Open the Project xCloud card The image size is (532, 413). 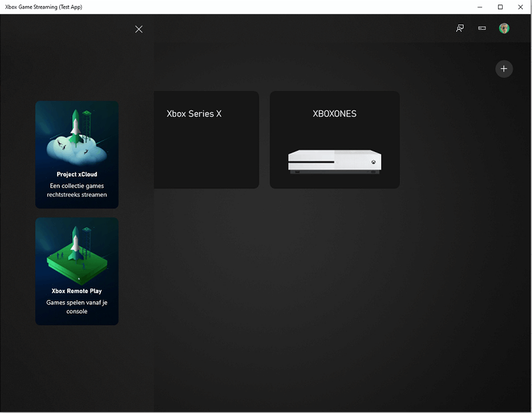tap(77, 154)
